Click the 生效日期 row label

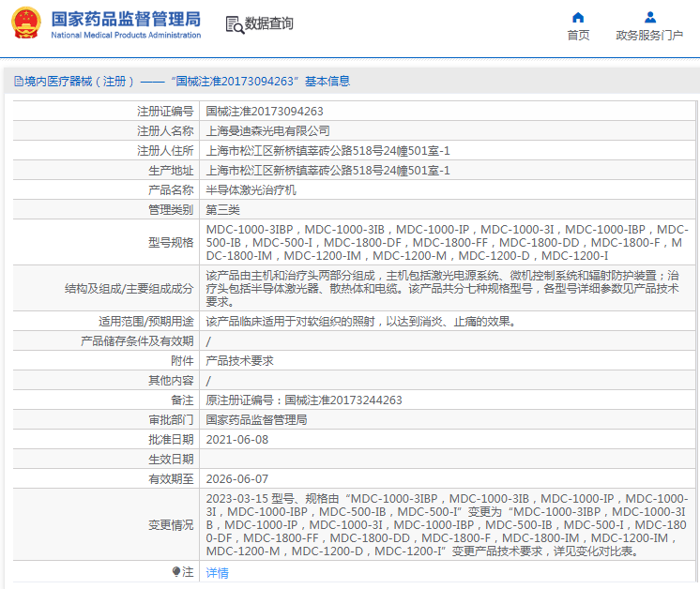(171, 460)
